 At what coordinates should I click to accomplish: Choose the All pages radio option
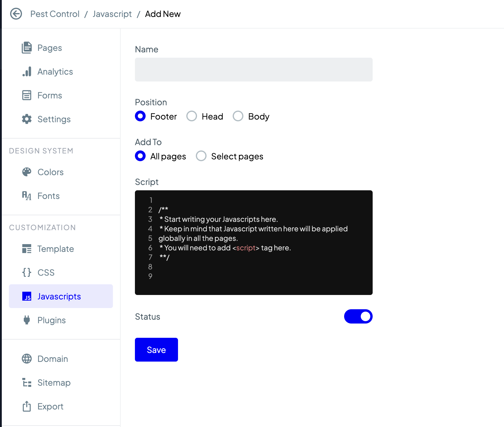pyautogui.click(x=140, y=156)
